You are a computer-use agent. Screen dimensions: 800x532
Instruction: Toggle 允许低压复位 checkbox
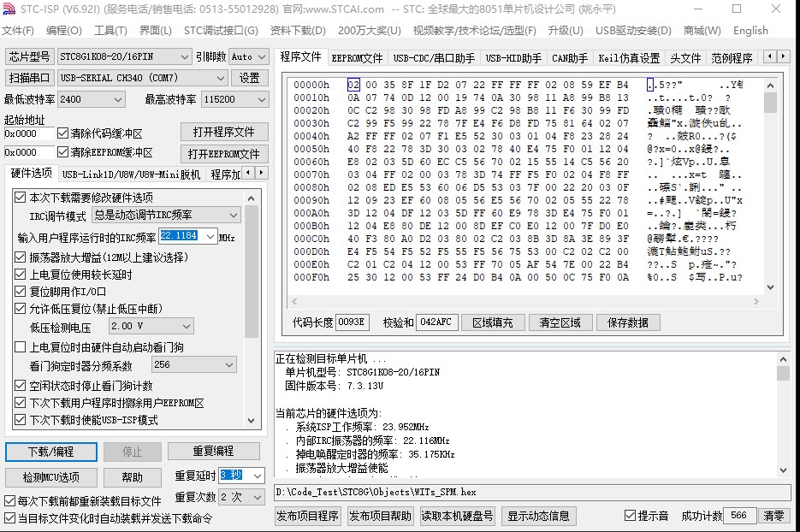[x=21, y=309]
